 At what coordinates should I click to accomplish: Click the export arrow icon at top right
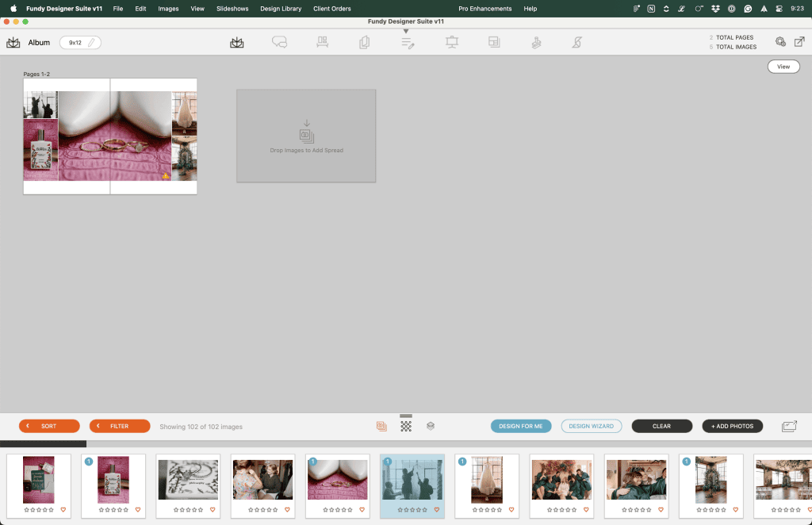click(x=799, y=42)
